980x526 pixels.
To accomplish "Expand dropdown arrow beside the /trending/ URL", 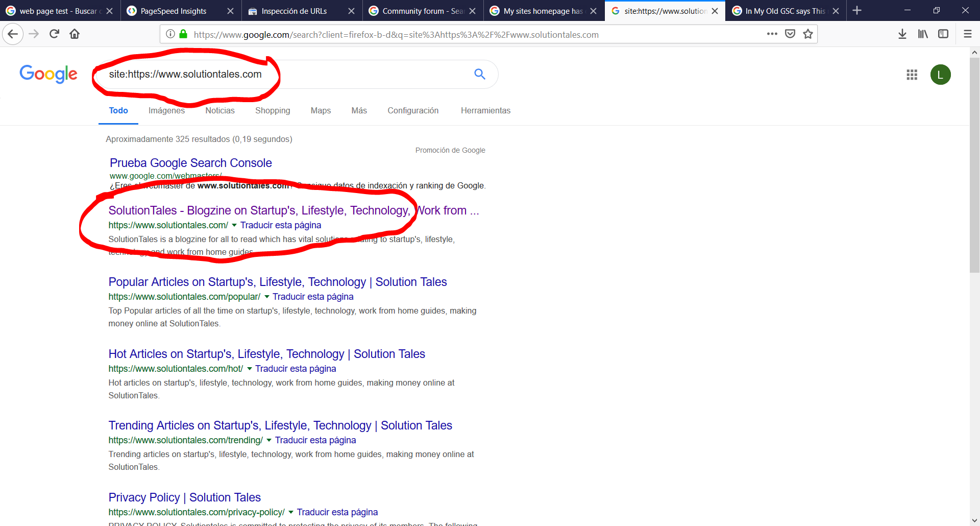I will (x=269, y=440).
